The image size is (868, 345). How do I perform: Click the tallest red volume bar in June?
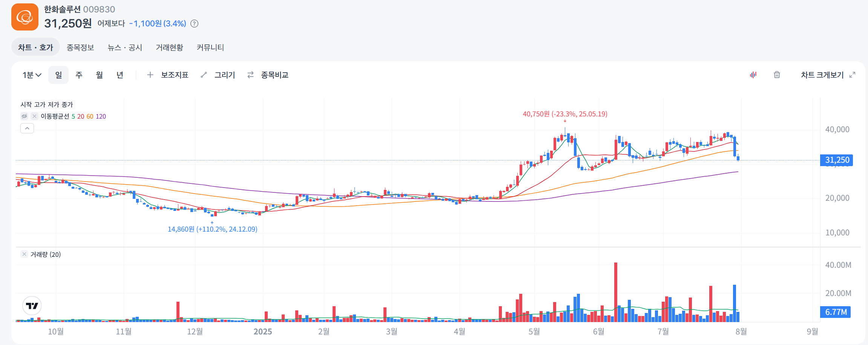(x=615, y=292)
